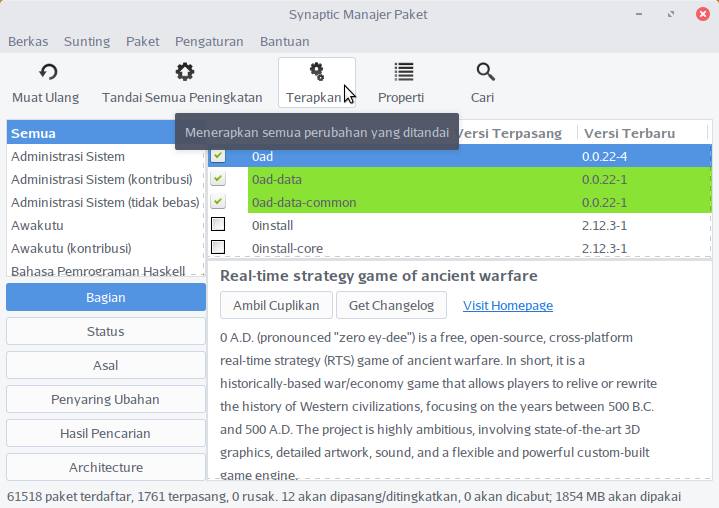Open the Pengaturan menu
719x508 pixels.
(x=209, y=42)
